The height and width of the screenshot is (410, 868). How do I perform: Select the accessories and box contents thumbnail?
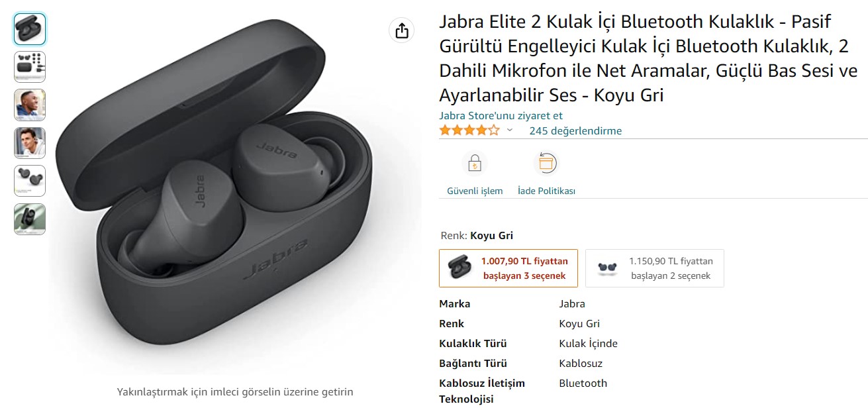tap(30, 67)
